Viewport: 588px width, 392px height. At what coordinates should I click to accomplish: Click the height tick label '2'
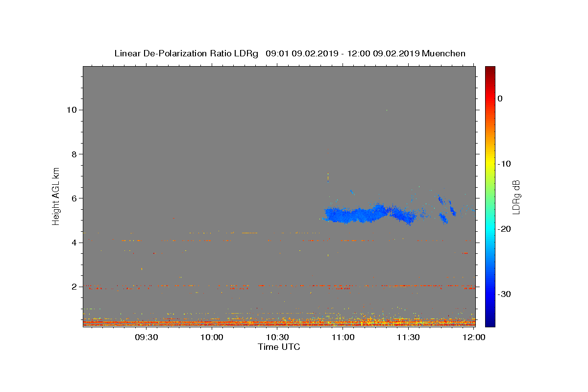pyautogui.click(x=74, y=287)
